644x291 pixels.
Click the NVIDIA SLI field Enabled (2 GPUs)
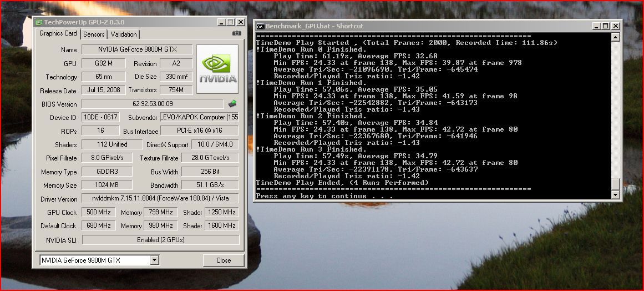click(161, 239)
